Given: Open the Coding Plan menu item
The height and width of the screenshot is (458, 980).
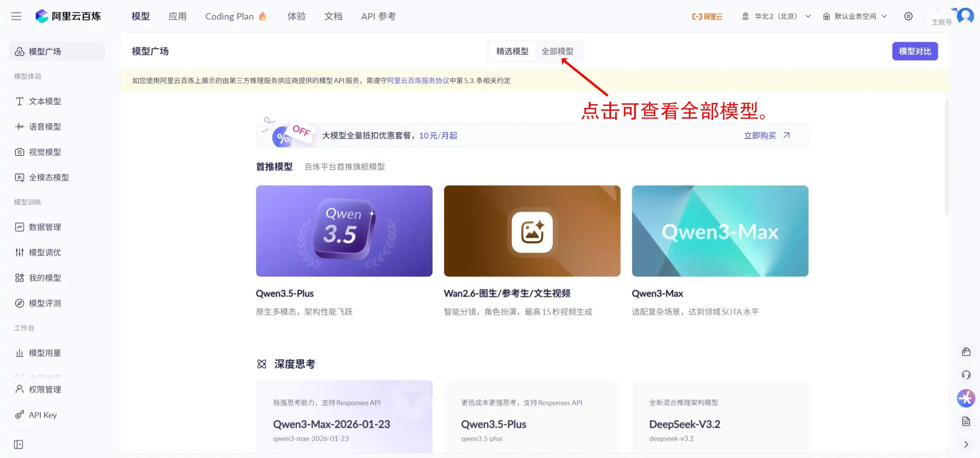Looking at the screenshot, I should [235, 16].
